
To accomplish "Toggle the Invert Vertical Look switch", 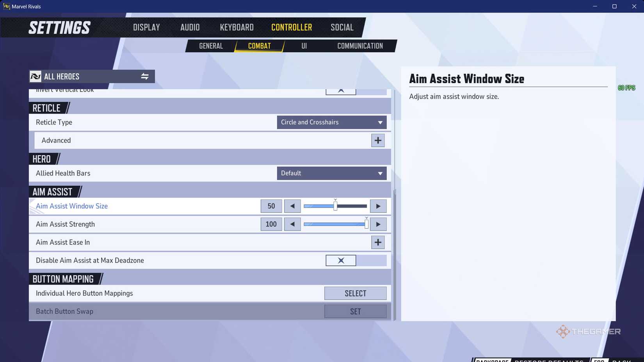I will tap(356, 91).
